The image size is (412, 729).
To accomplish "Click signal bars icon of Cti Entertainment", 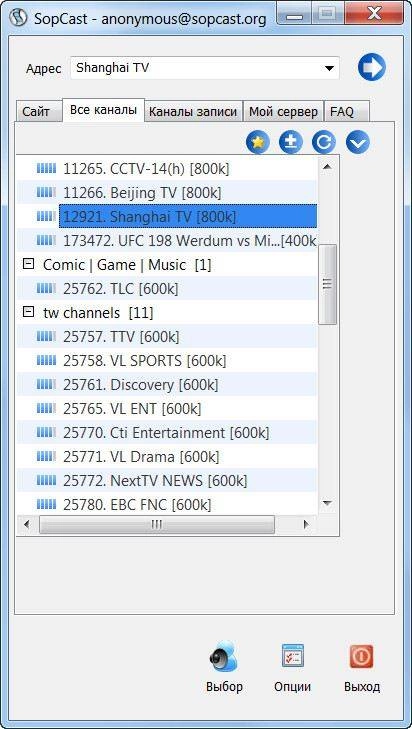I will tap(46, 433).
